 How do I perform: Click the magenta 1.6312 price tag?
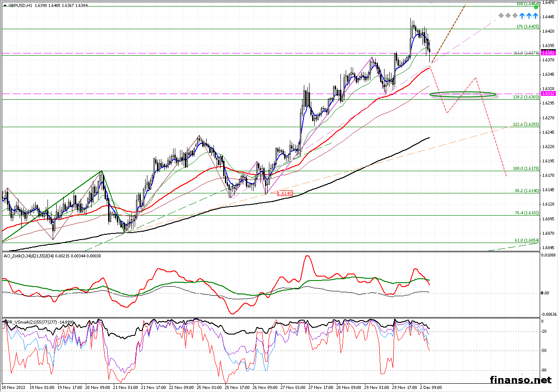point(548,93)
